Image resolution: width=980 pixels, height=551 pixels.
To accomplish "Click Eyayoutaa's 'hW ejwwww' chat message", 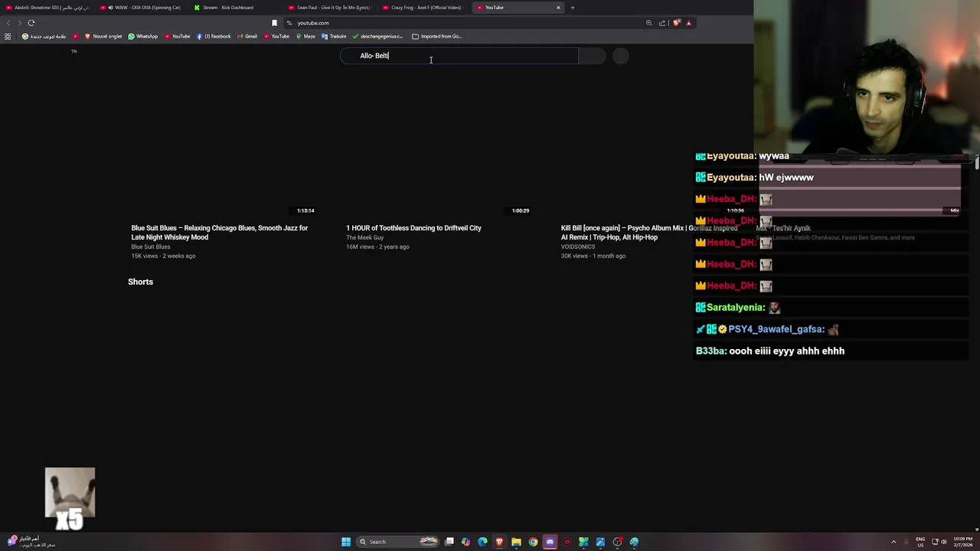I will [786, 178].
